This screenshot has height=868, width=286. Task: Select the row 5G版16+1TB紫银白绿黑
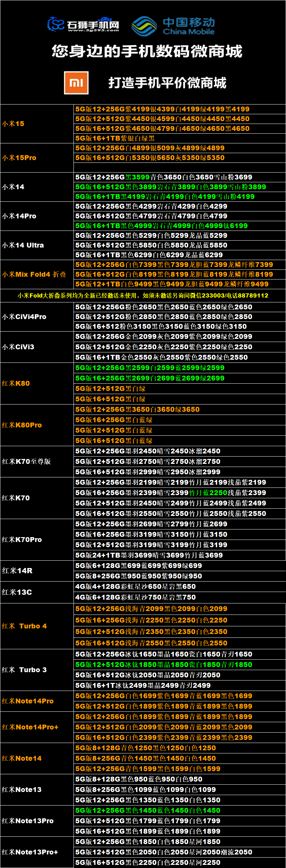tap(180, 138)
